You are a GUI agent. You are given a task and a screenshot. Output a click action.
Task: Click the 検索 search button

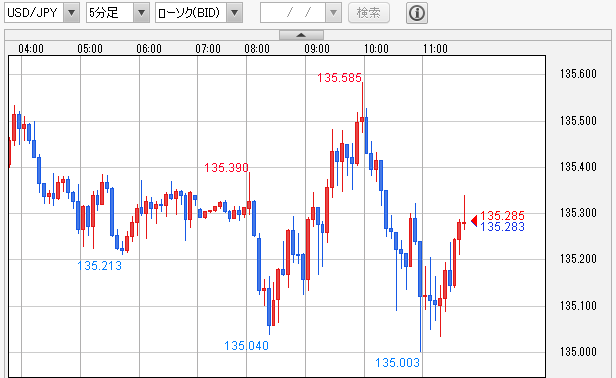368,13
